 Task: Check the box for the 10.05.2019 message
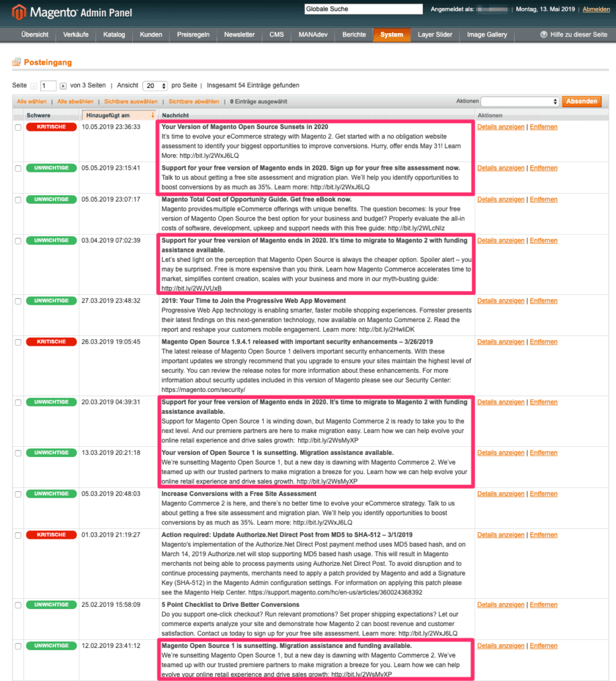(x=19, y=128)
